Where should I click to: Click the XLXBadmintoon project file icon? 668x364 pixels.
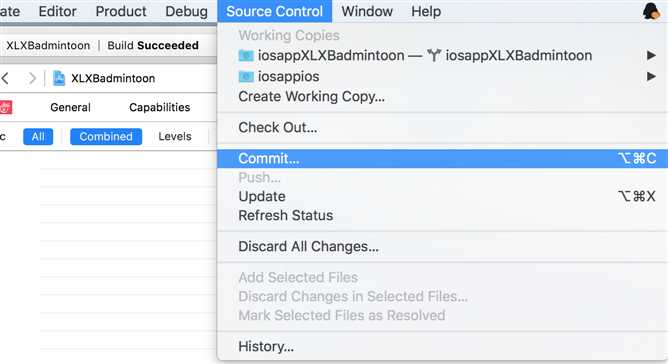coord(59,78)
